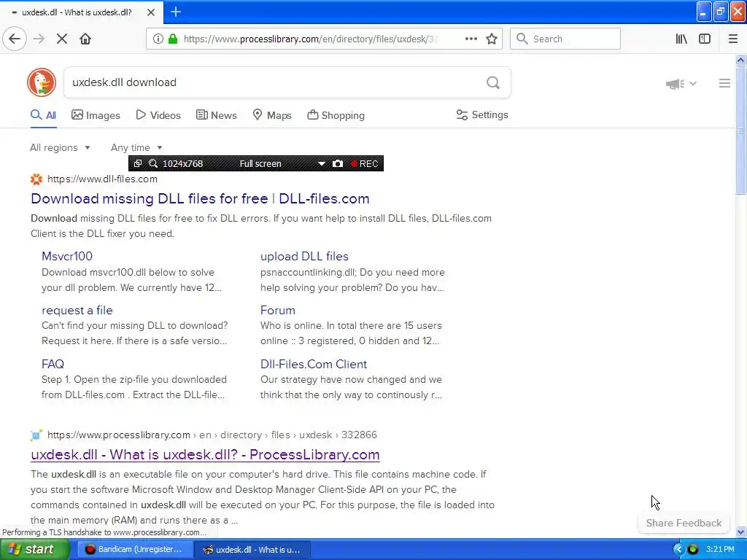Expand Bandicam Full screen dropdown arrow
The height and width of the screenshot is (560, 747).
pos(322,163)
